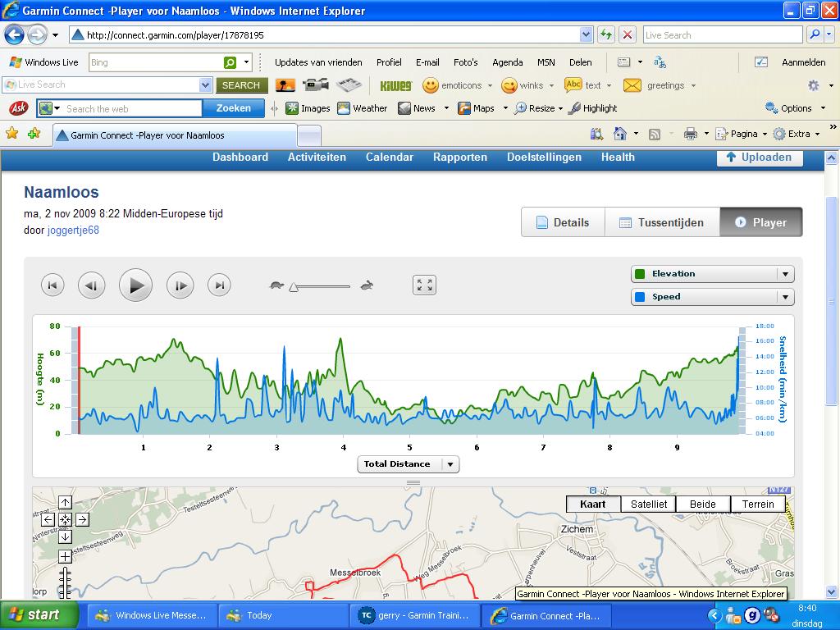
Task: Click the Zoeken button
Action: [234, 108]
